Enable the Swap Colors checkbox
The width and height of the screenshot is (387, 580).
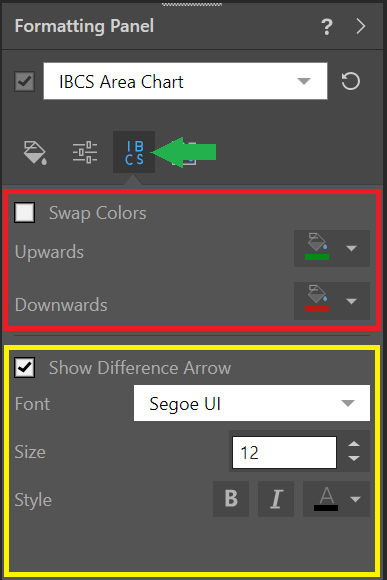(24, 212)
